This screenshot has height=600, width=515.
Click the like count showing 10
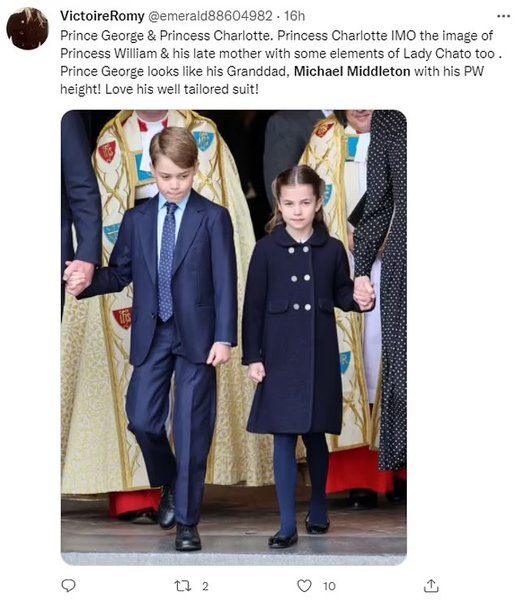point(329,586)
